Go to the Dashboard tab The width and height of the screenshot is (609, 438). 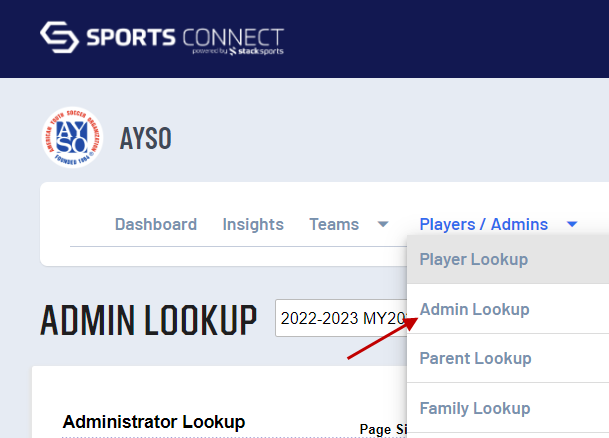[x=156, y=224]
